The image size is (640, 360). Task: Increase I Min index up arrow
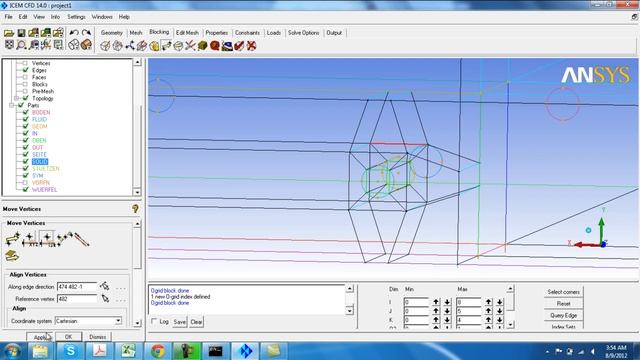point(436,302)
